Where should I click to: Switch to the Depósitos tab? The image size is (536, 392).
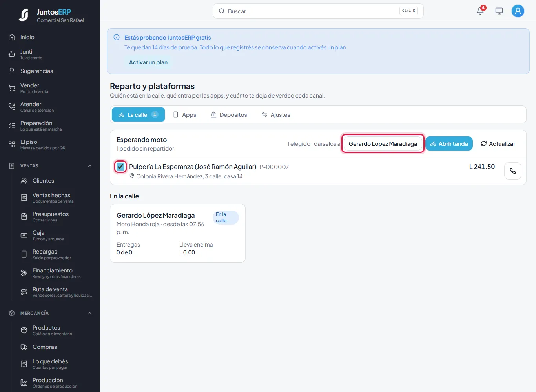coord(229,114)
